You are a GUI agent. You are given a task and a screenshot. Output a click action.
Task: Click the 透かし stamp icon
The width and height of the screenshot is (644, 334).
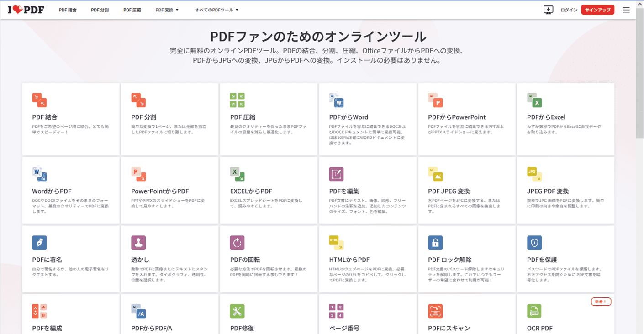138,243
